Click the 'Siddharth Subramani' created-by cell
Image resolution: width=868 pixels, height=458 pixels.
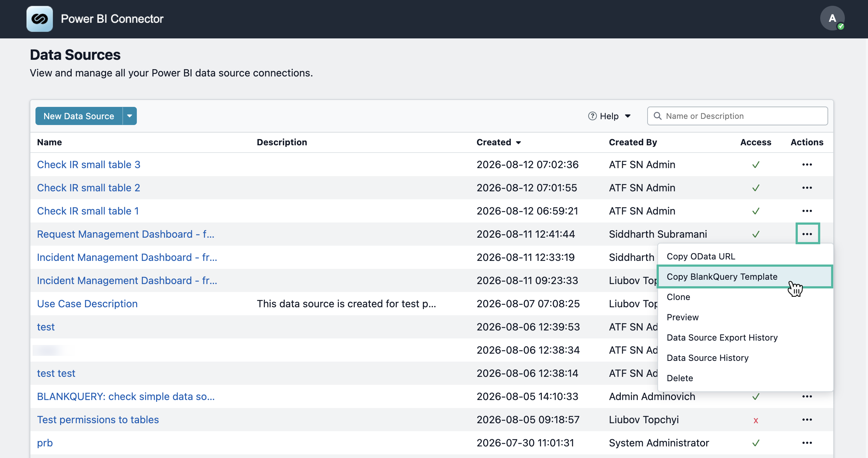658,234
